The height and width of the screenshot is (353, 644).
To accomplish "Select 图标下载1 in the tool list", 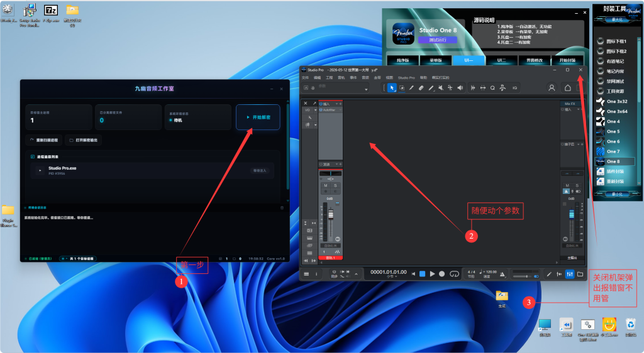I will click(x=615, y=41).
